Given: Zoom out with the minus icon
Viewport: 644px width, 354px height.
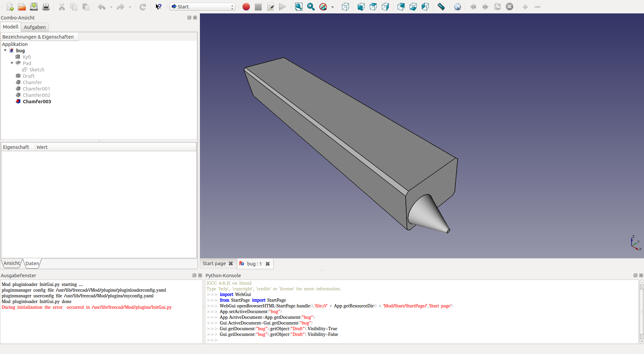Looking at the screenshot, I should 537,7.
